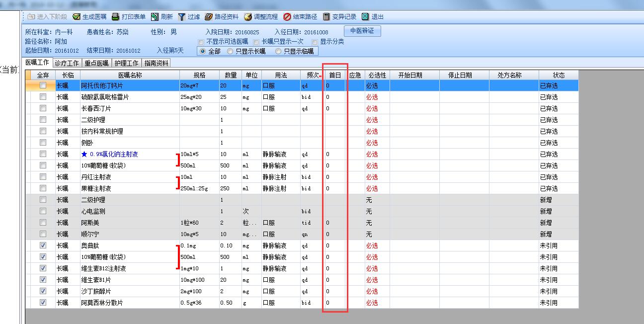Click the 静脉注射 usage in 果糖注射液 row

point(281,188)
